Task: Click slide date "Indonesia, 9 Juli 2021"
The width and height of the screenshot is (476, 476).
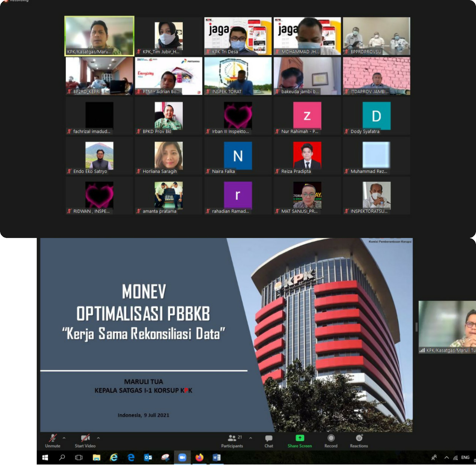Action: pyautogui.click(x=143, y=415)
